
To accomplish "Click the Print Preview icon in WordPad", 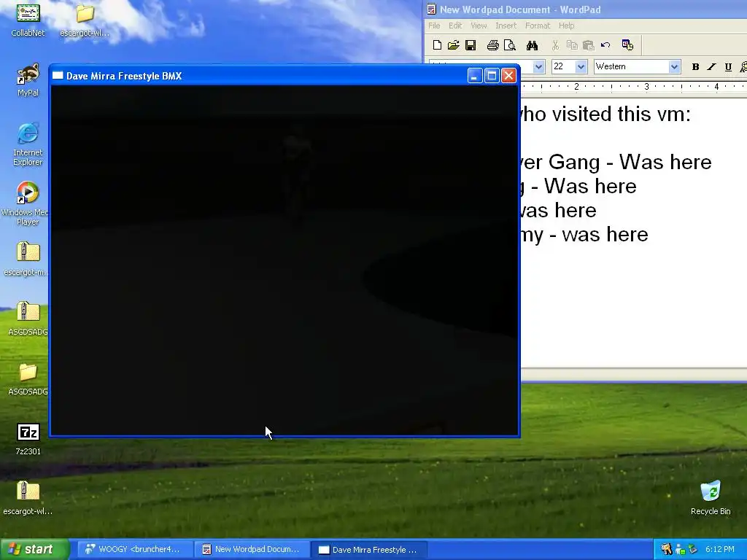I will coord(510,45).
